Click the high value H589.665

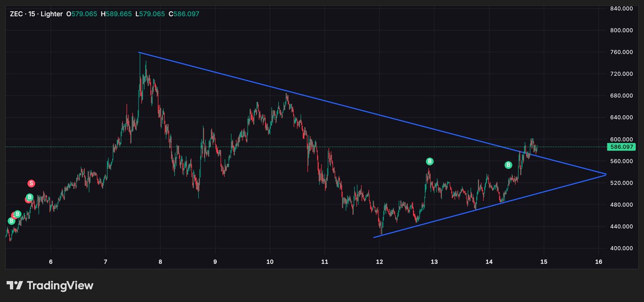click(x=116, y=13)
